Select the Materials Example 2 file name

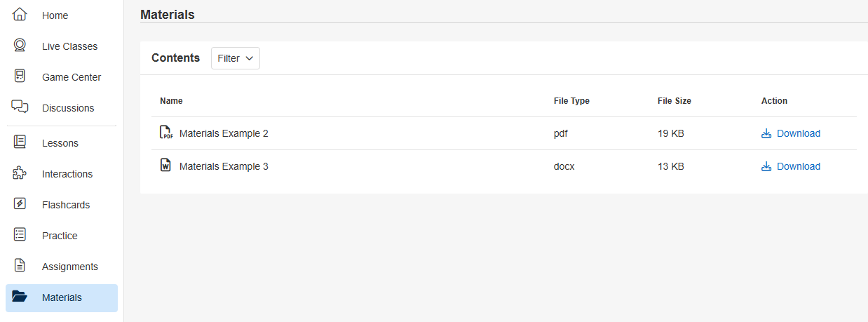(x=224, y=133)
